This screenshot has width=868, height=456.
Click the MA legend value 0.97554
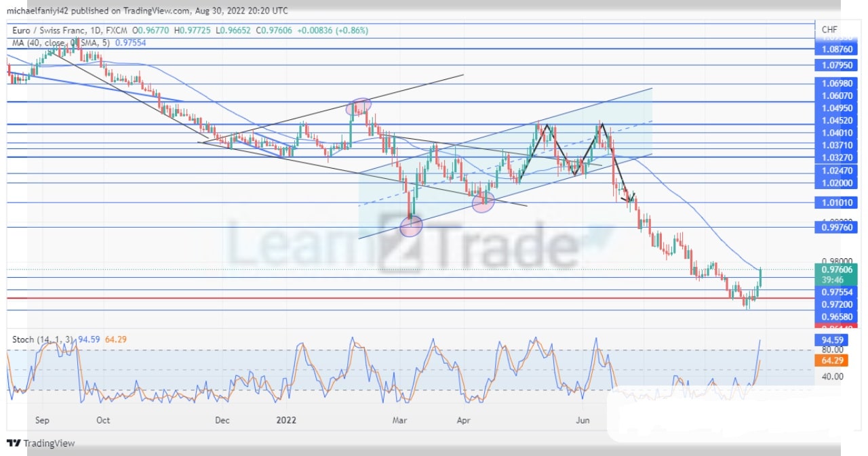pyautogui.click(x=130, y=42)
